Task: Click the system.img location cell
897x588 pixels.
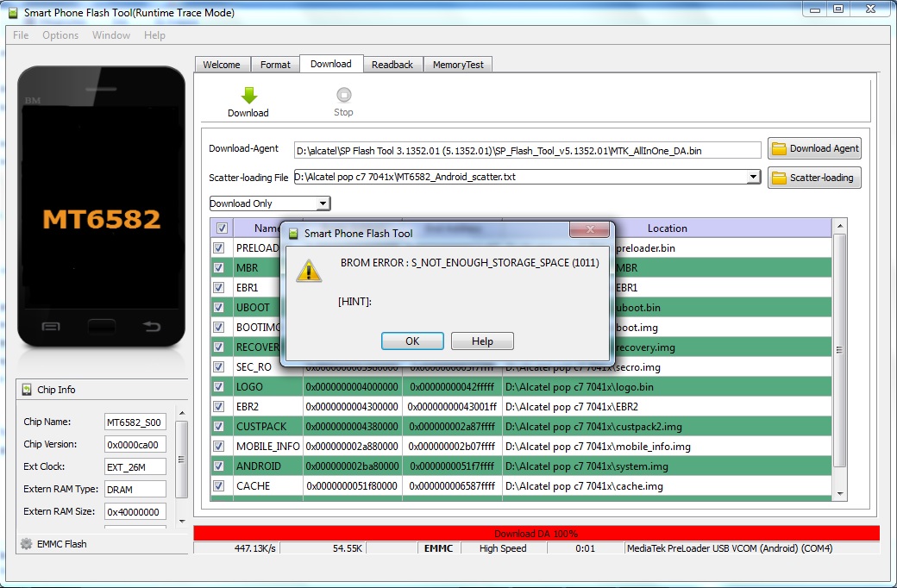Action: click(667, 466)
